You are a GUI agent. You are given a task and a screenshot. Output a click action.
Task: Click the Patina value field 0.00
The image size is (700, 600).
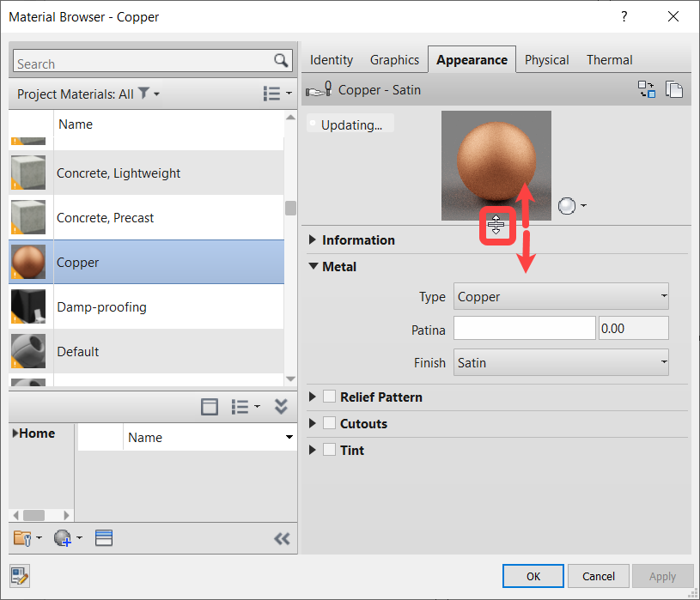634,328
